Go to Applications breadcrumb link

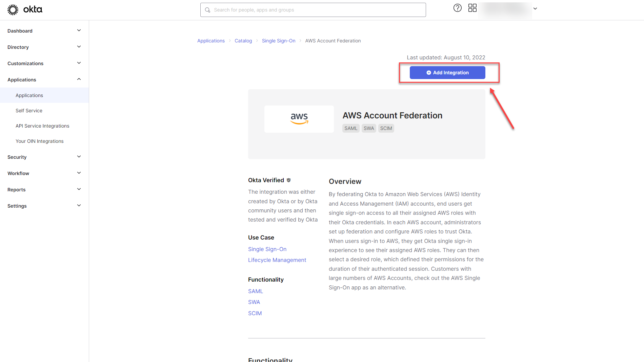[x=211, y=41]
